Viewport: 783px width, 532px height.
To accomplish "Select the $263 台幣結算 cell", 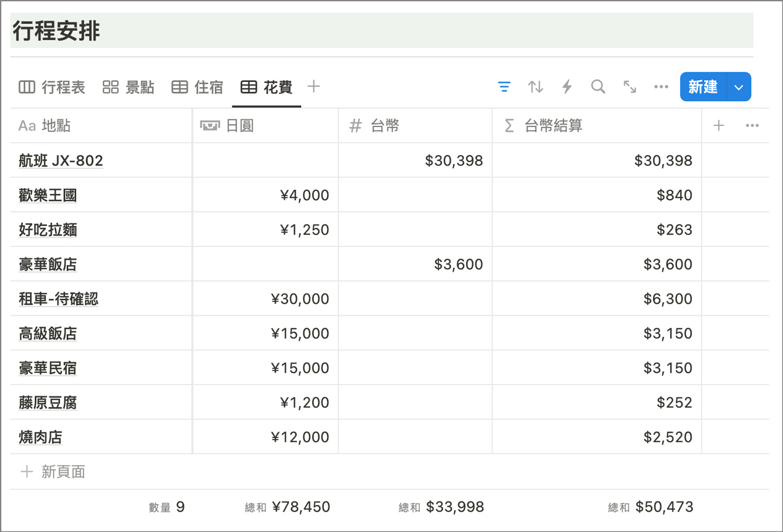I will click(597, 229).
